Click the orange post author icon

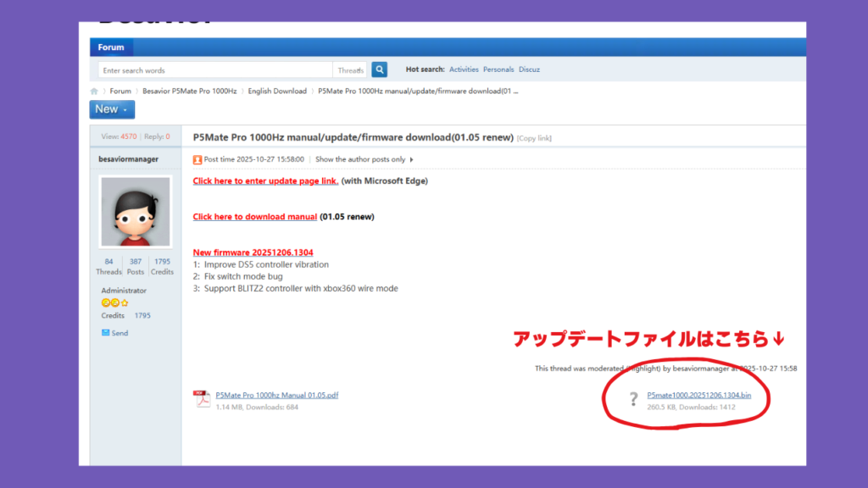[x=198, y=159]
